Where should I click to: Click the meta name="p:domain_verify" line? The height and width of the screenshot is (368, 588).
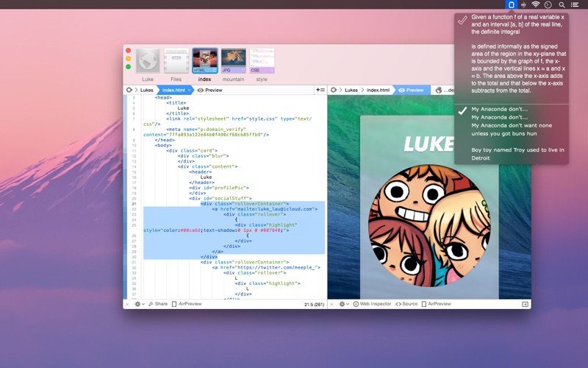coord(207,130)
